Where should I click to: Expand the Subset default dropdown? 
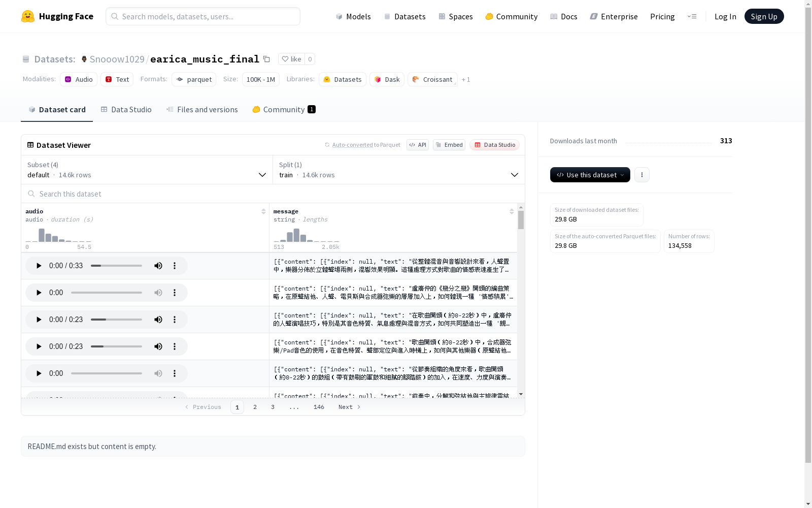tap(147, 170)
